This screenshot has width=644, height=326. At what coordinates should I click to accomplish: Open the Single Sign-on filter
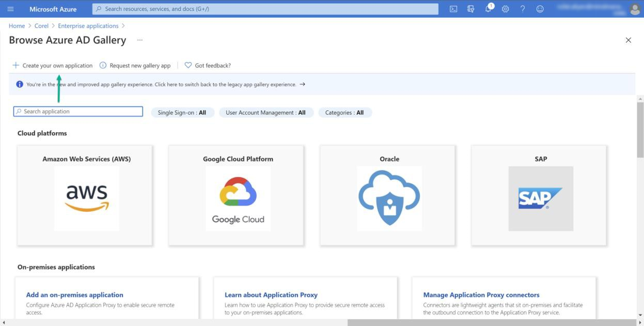pos(182,113)
